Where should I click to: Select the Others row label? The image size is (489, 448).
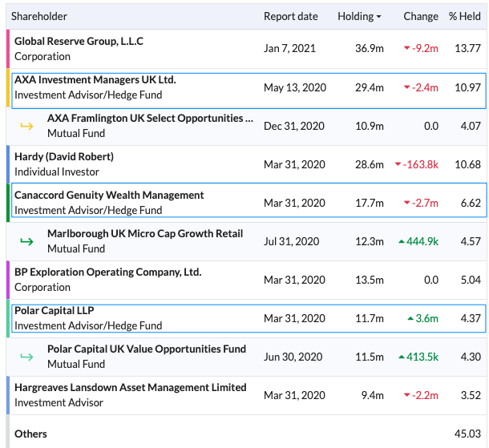(30, 434)
